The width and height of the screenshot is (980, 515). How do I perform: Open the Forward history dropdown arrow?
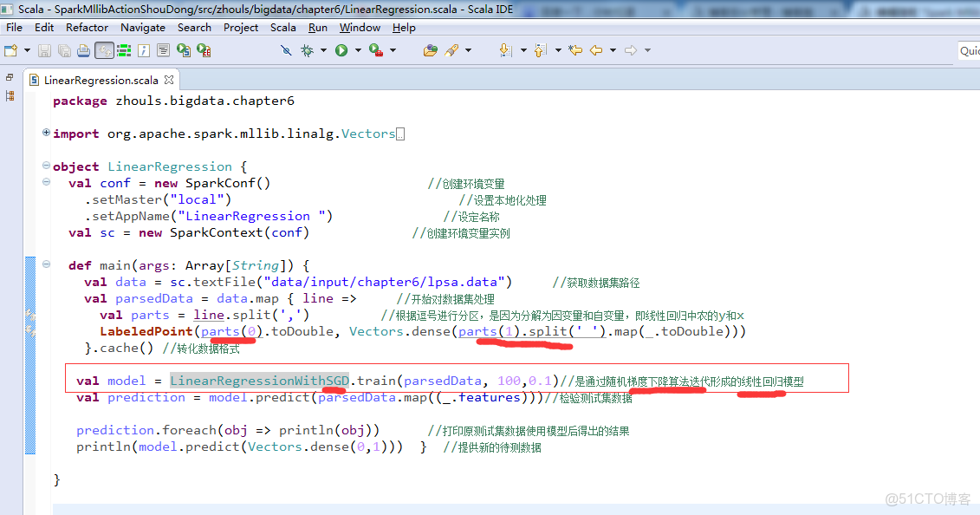(x=647, y=50)
